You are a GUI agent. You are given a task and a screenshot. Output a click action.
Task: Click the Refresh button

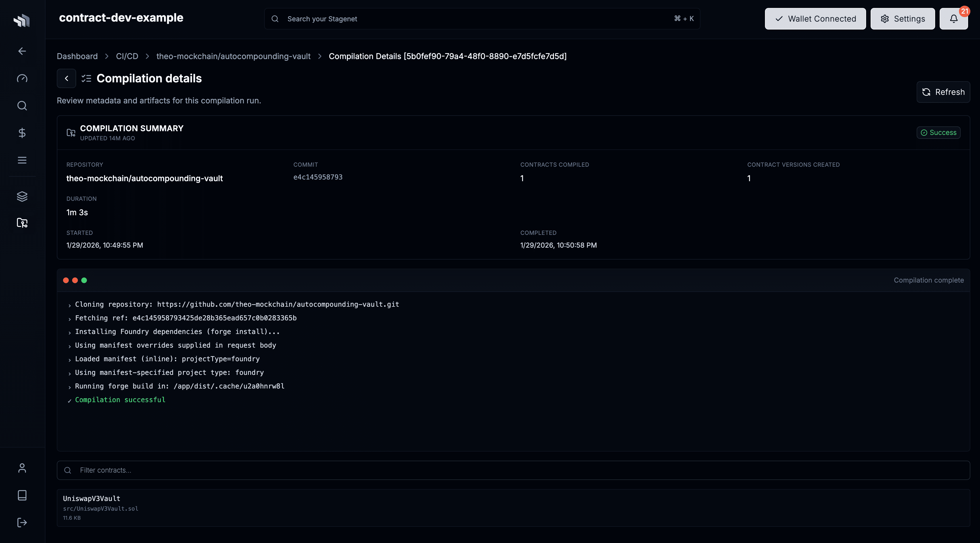(x=943, y=92)
